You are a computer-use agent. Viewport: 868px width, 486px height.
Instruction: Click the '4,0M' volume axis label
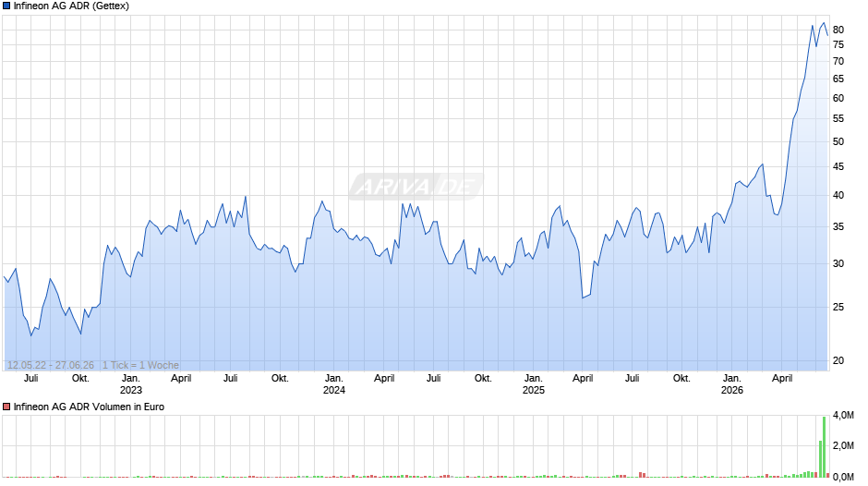[x=843, y=416]
